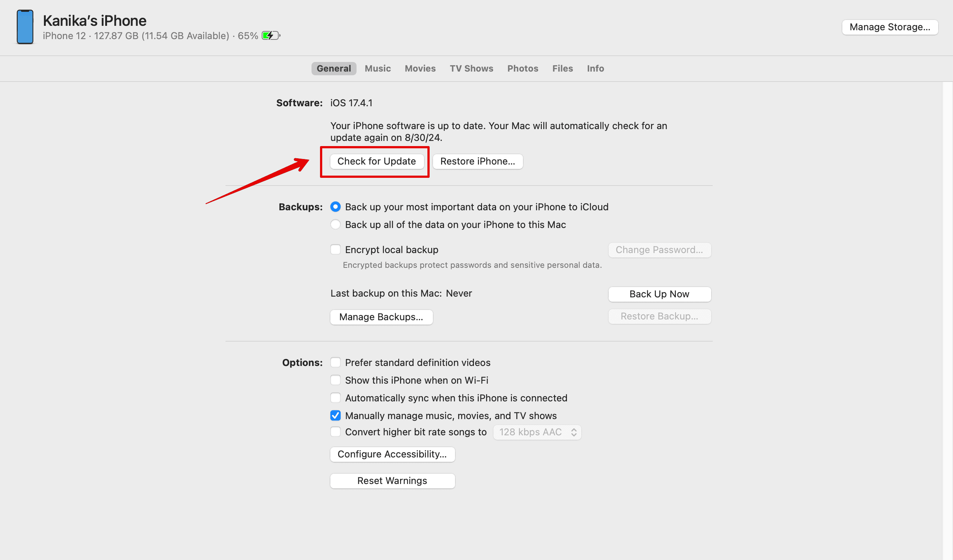Image resolution: width=953 pixels, height=560 pixels.
Task: Click the Manage Storage button
Action: coord(890,27)
